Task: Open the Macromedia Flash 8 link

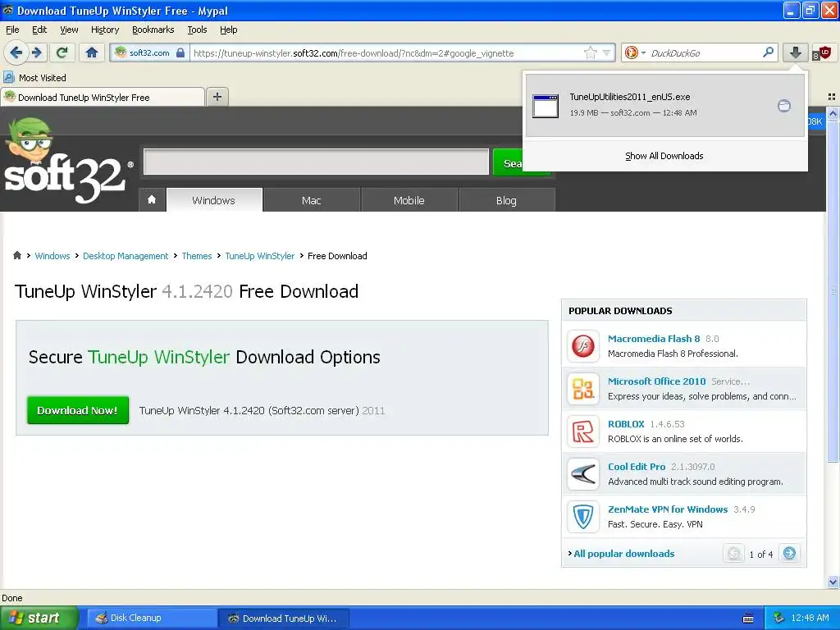Action: point(654,339)
